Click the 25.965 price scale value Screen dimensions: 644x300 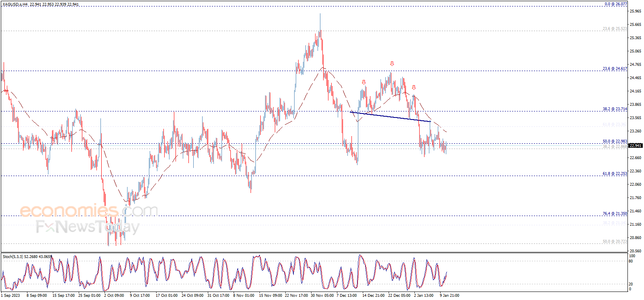pyautogui.click(x=635, y=11)
